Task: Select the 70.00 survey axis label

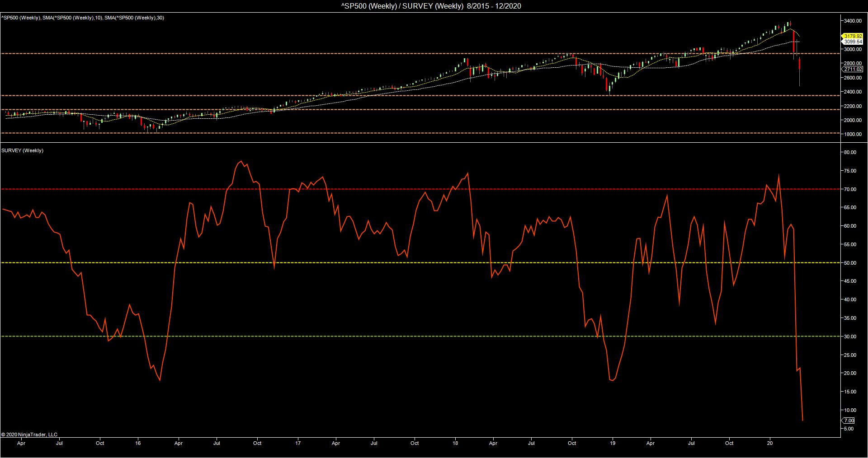Action: point(850,189)
